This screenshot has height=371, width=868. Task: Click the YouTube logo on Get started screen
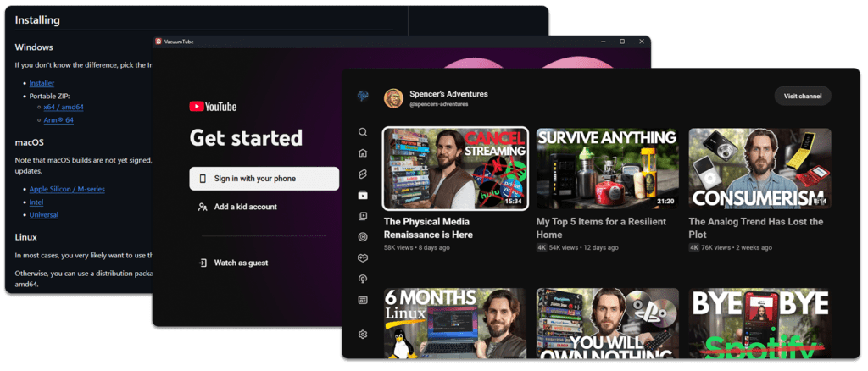[213, 107]
